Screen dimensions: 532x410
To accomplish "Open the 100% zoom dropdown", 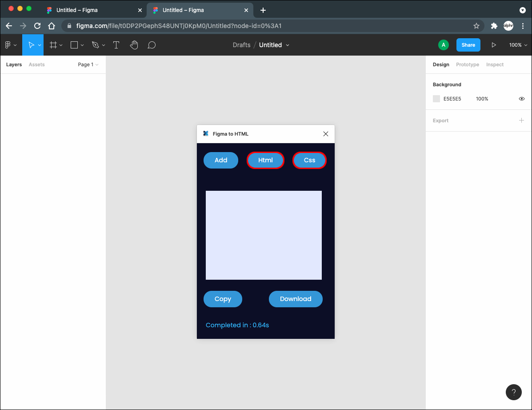I will [x=518, y=45].
